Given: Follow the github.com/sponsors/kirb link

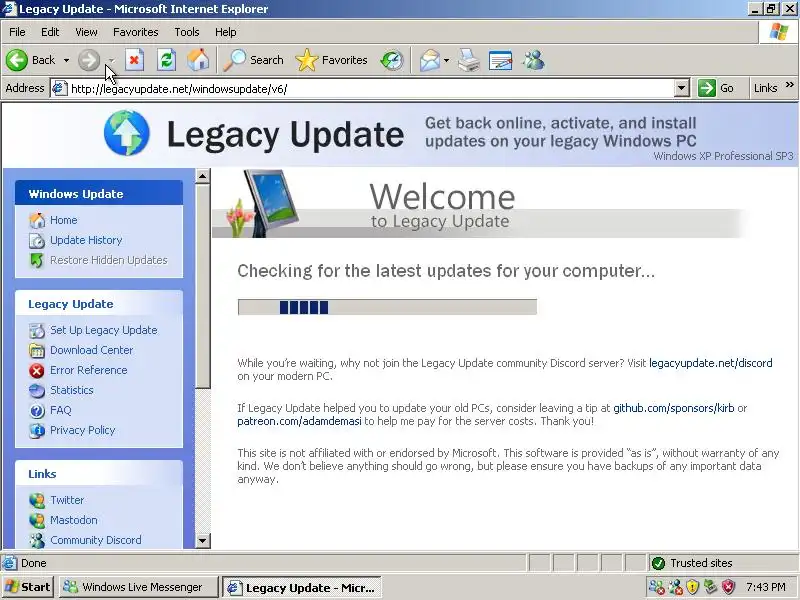Looking at the screenshot, I should pyautogui.click(x=673, y=408).
